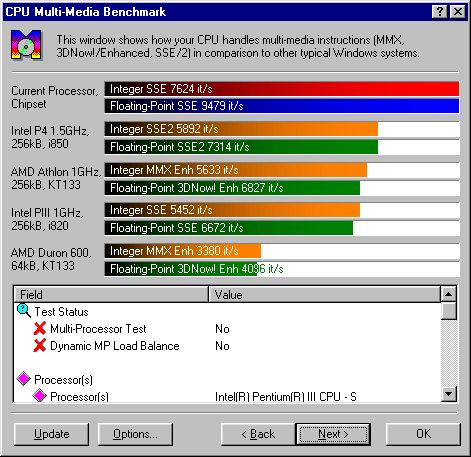Screen dimensions: 471x457
Task: Click the AMD Duron 600, 64kB, KT133 label
Action: (x=51, y=259)
